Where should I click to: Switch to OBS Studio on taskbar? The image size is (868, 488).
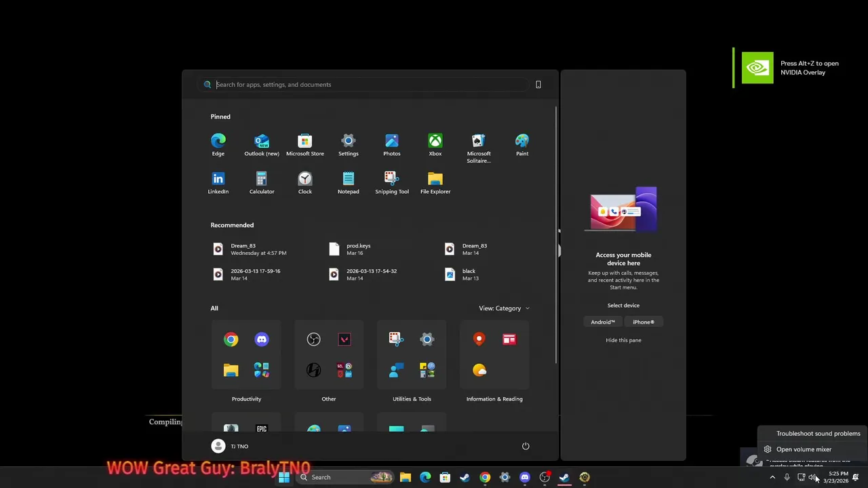coord(545,477)
